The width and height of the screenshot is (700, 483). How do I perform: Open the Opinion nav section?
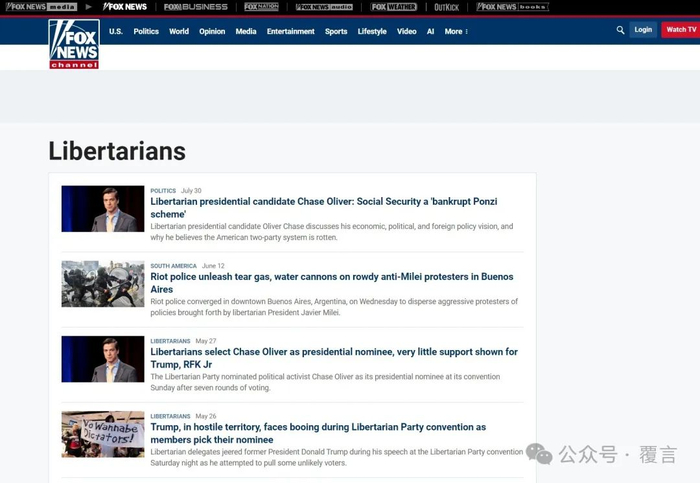click(212, 31)
